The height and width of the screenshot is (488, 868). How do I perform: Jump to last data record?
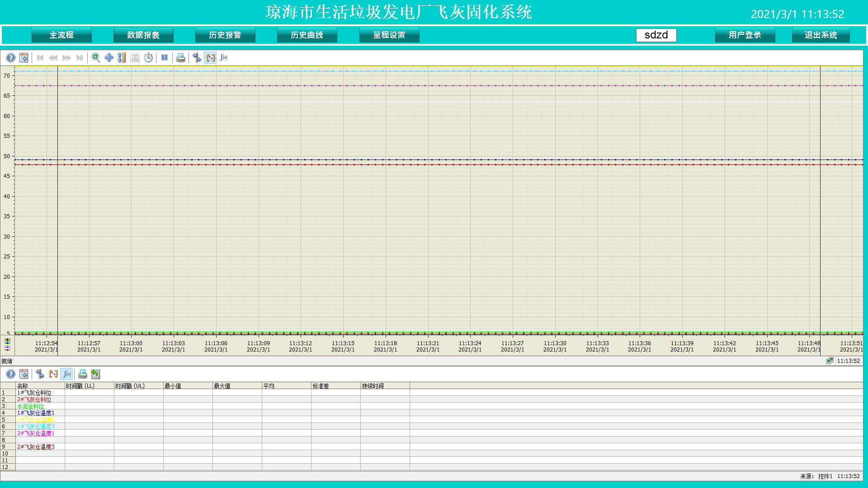[x=80, y=58]
